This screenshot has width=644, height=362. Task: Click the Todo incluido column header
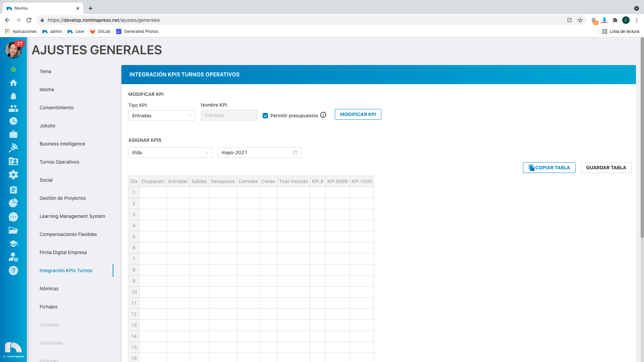pyautogui.click(x=293, y=181)
